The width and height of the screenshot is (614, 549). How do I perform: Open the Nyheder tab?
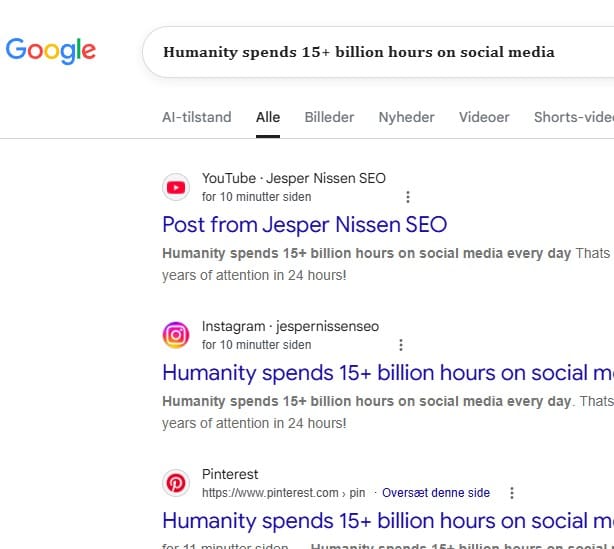point(406,117)
